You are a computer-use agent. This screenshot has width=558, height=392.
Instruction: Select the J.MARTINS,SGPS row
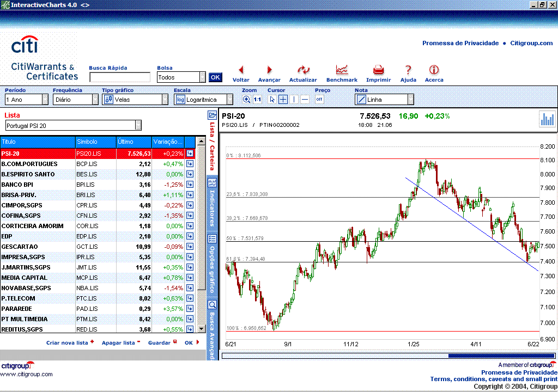tap(98, 267)
